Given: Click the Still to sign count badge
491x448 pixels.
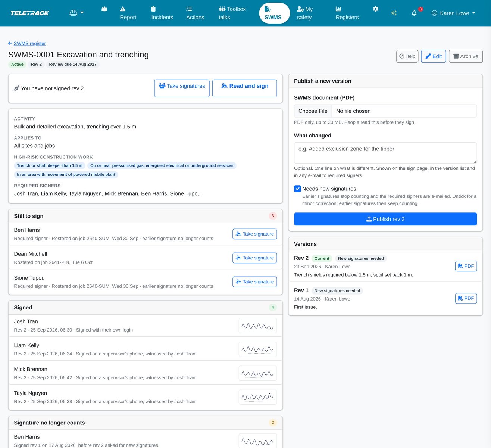Looking at the screenshot, I should [273, 216].
